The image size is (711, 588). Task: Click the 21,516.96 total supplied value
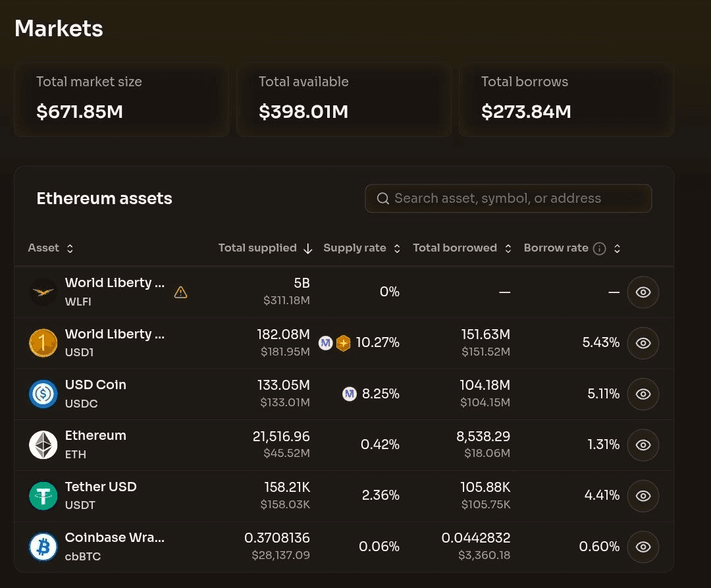[x=281, y=436]
